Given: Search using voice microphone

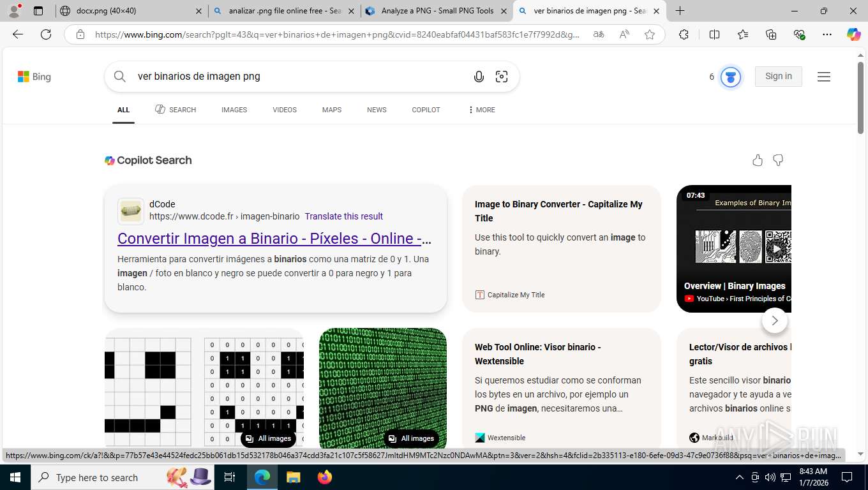Looking at the screenshot, I should click(479, 77).
